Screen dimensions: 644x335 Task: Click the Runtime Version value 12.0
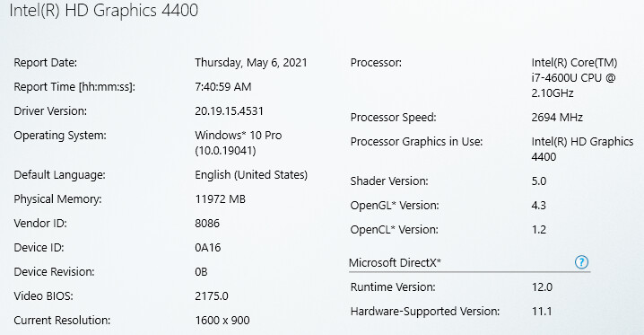pos(542,287)
